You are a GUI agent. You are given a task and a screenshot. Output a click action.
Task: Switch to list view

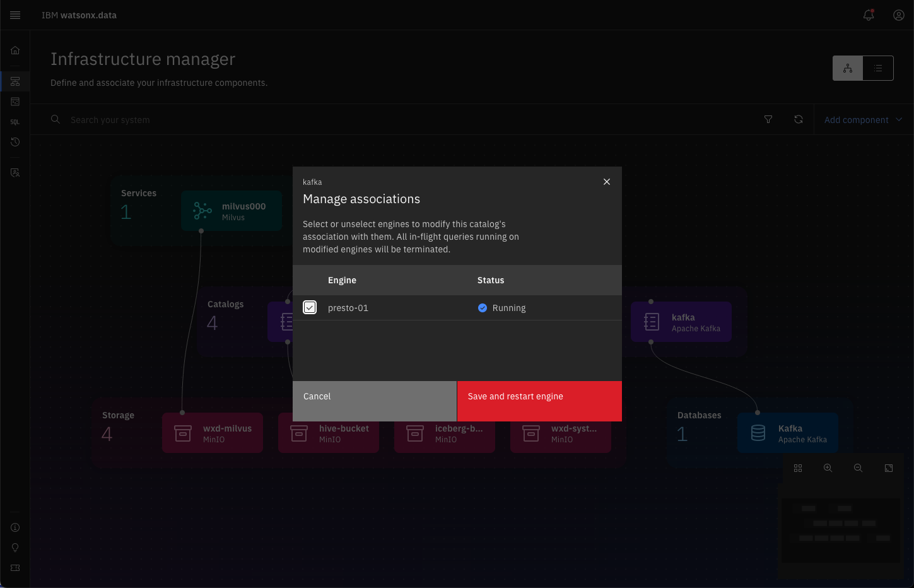click(878, 68)
